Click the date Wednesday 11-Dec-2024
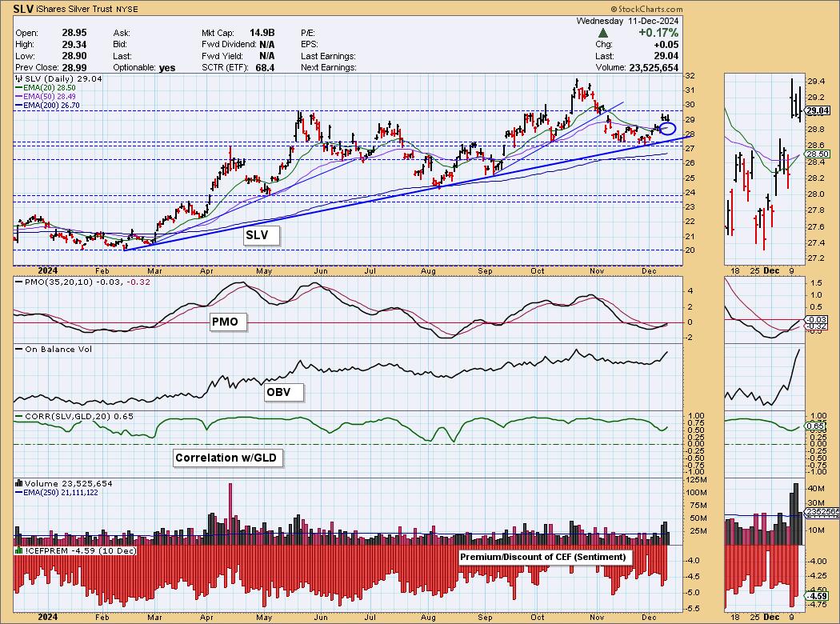This screenshot has height=624, width=840. pos(627,21)
